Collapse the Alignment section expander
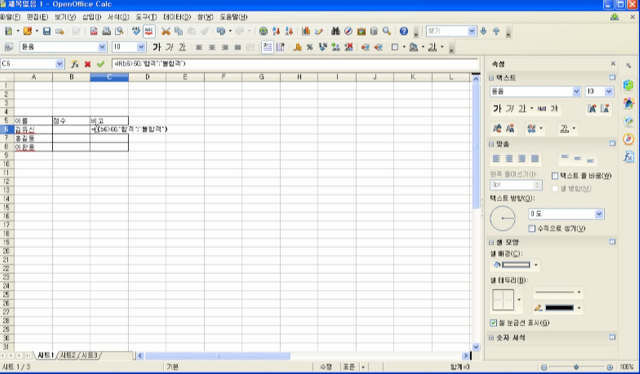 491,144
